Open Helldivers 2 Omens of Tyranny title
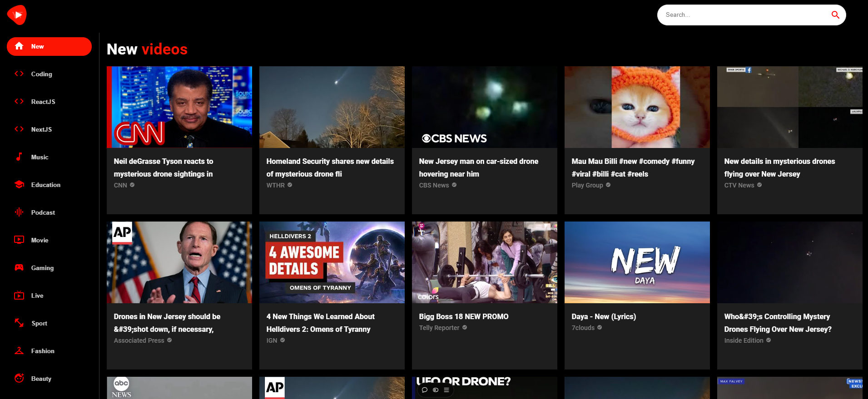This screenshot has height=399, width=868. coord(320,323)
